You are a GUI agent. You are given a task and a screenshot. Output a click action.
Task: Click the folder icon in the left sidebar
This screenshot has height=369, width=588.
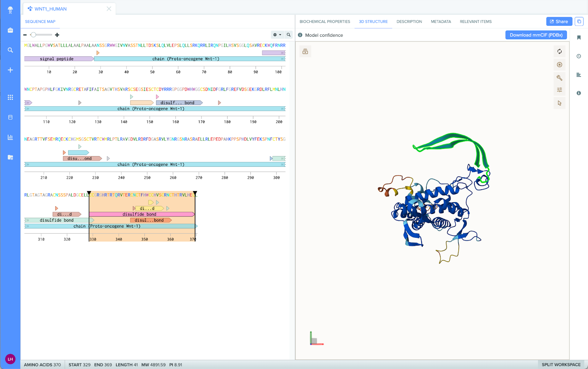click(10, 157)
